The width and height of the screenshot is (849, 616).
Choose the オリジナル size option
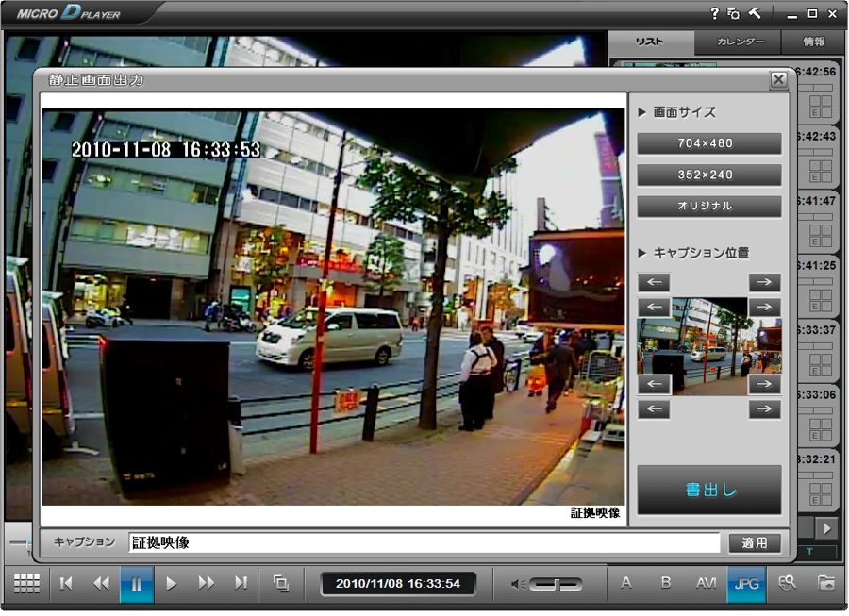pyautogui.click(x=708, y=206)
